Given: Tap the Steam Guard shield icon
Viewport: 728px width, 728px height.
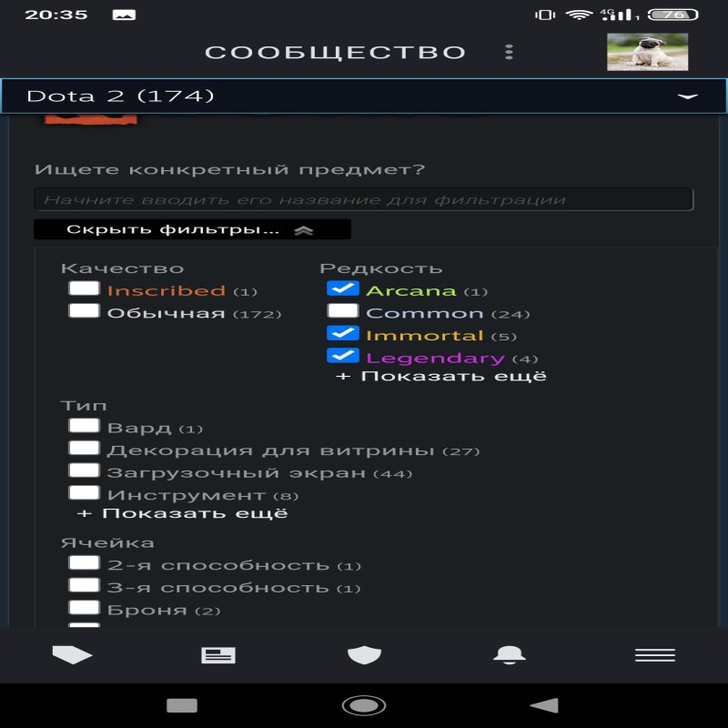Looking at the screenshot, I should tap(364, 654).
